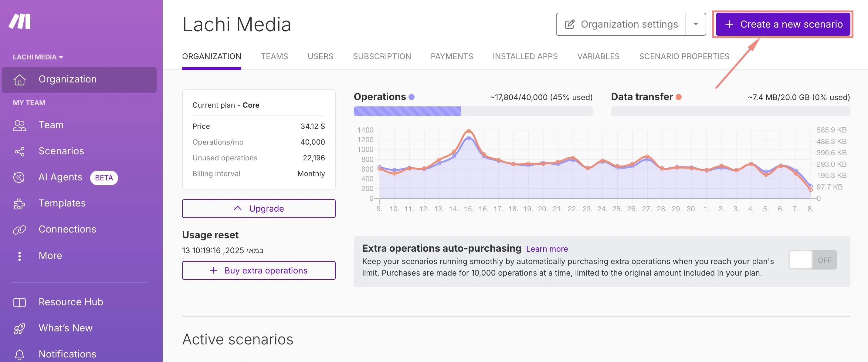Screen dimensions: 868x362
Task: Click the More three-dots icon
Action: (x=19, y=256)
